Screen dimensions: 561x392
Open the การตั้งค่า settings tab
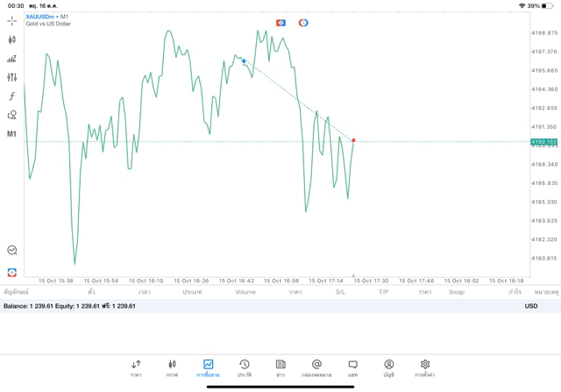pyautogui.click(x=425, y=367)
